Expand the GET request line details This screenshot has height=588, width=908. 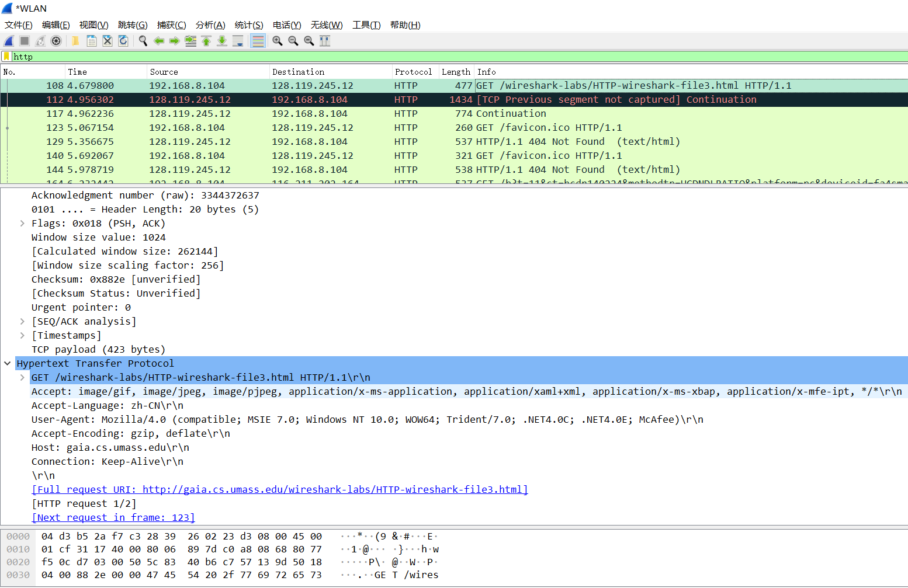coord(22,378)
